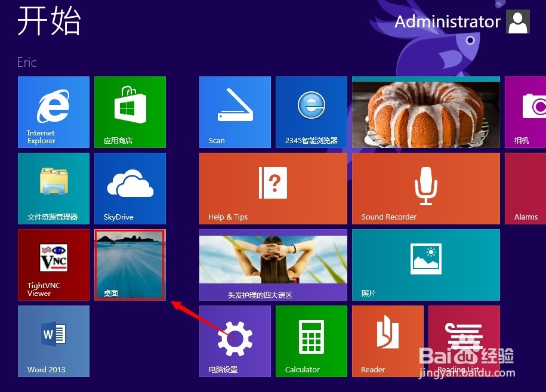Start Sound Recorder
This screenshot has width=546, height=392.
425,188
